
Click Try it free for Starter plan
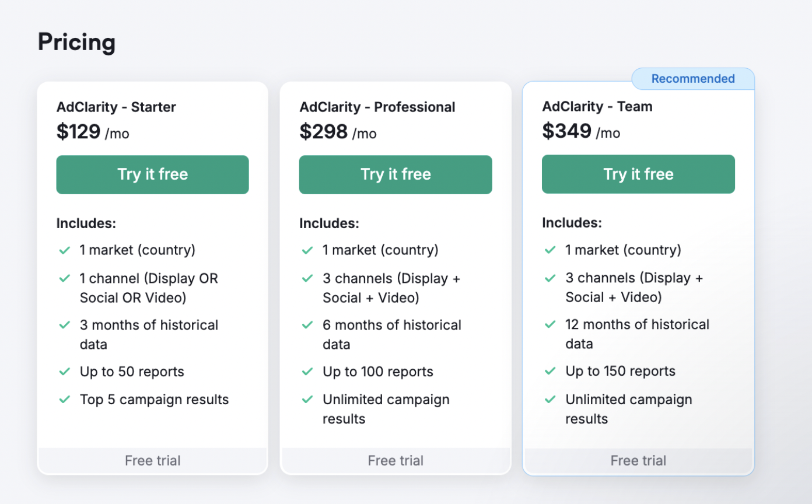coord(152,174)
